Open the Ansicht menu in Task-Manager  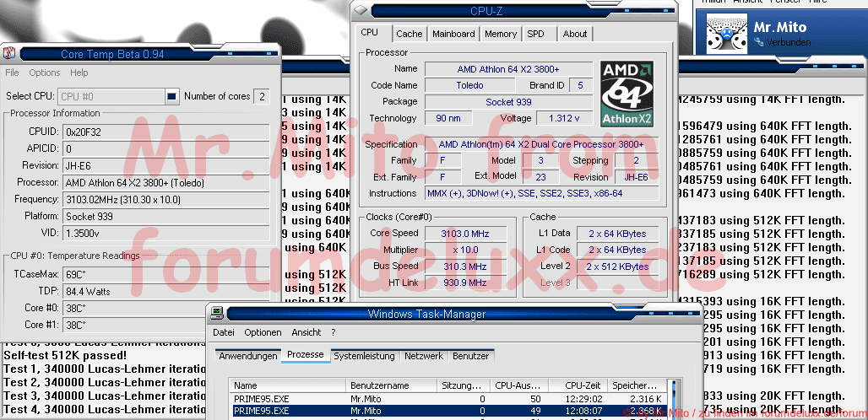307,332
